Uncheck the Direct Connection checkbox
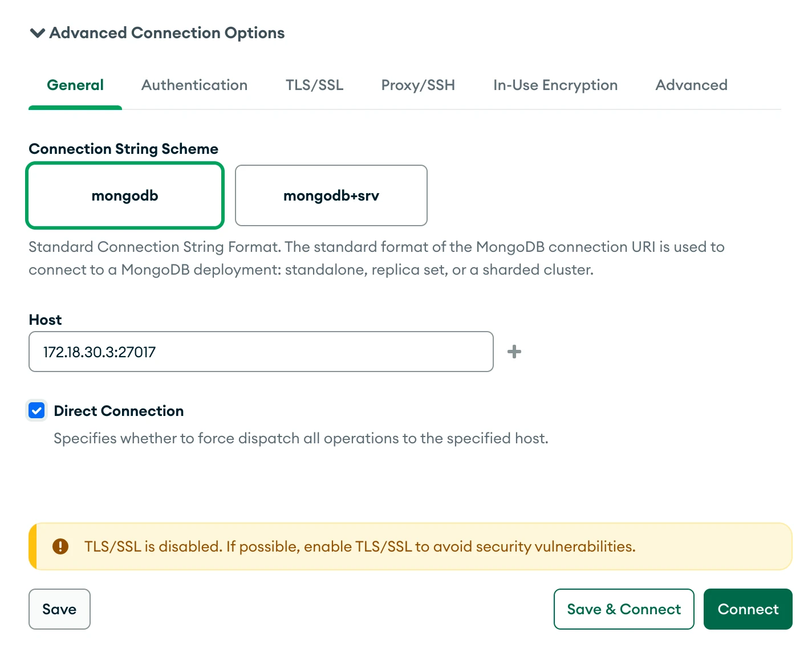 click(36, 410)
